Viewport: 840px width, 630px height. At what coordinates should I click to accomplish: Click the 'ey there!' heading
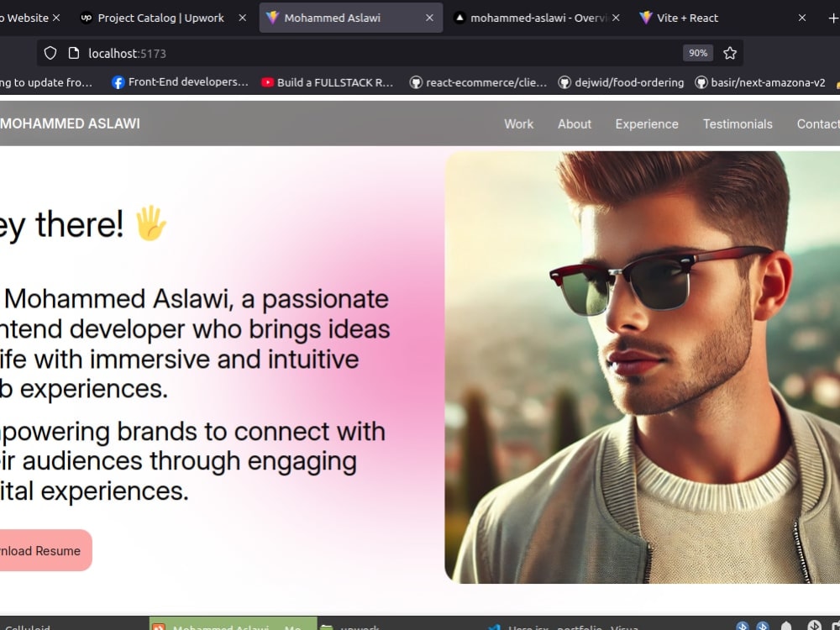click(x=61, y=224)
